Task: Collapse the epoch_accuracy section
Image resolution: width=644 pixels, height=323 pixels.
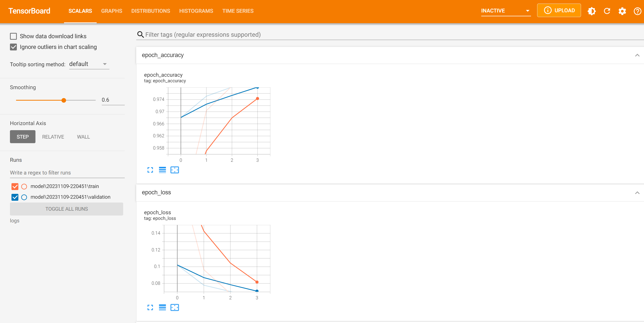Action: [637, 55]
